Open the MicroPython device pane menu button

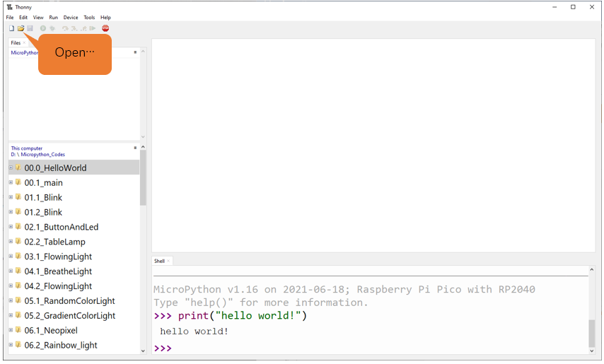[x=135, y=52]
